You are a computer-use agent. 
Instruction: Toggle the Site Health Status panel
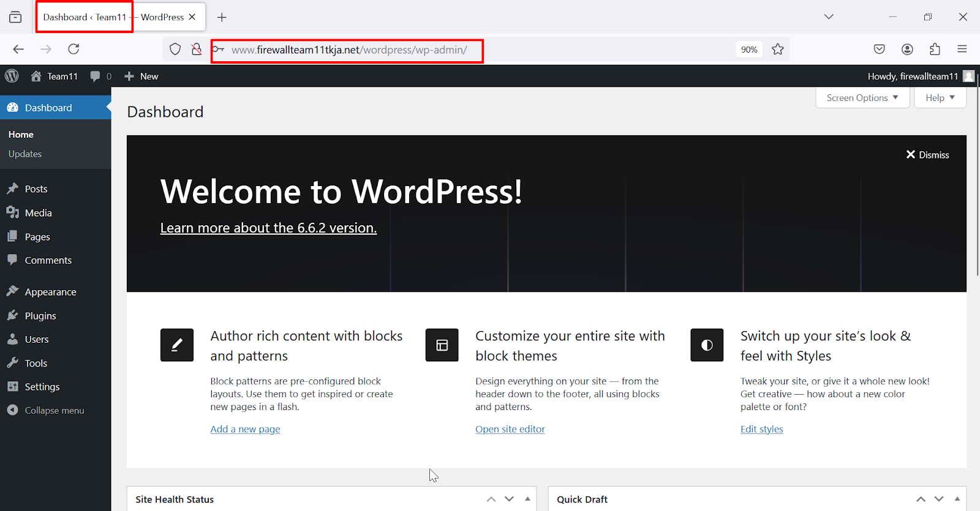click(527, 499)
